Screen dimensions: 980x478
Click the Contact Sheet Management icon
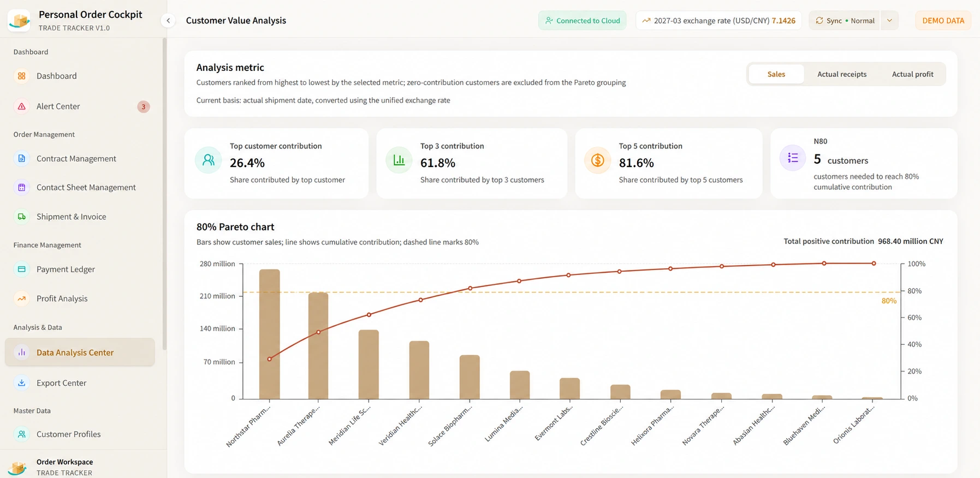pyautogui.click(x=22, y=187)
